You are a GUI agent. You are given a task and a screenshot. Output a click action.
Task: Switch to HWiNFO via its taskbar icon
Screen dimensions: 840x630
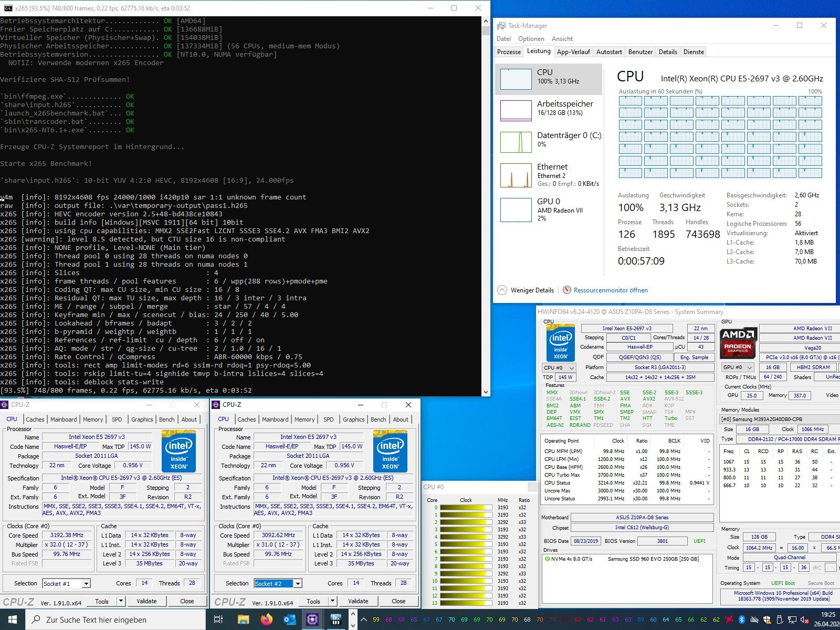[x=336, y=619]
